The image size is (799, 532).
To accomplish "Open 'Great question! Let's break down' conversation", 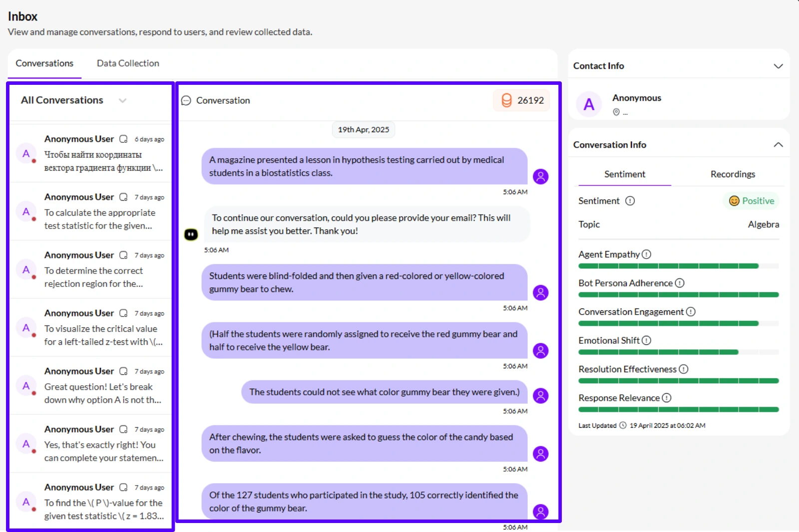I will (91, 386).
